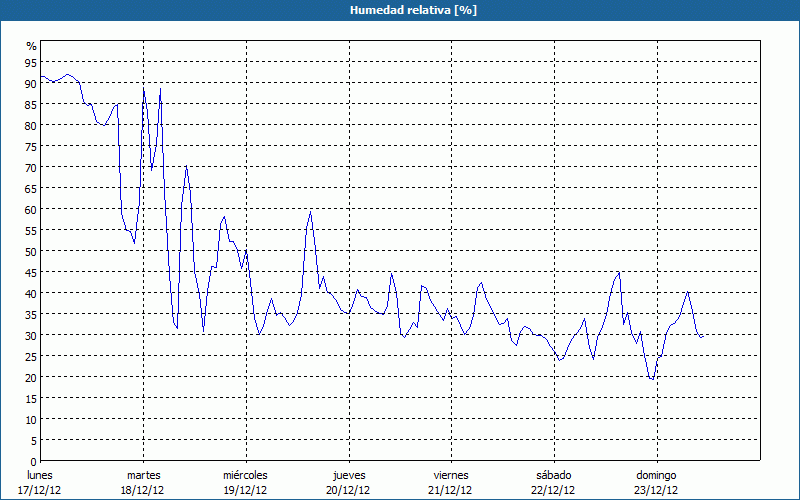This screenshot has height=500, width=800.
Task: Click the "Humedad relativa [%]" chart title
Action: 399,10
